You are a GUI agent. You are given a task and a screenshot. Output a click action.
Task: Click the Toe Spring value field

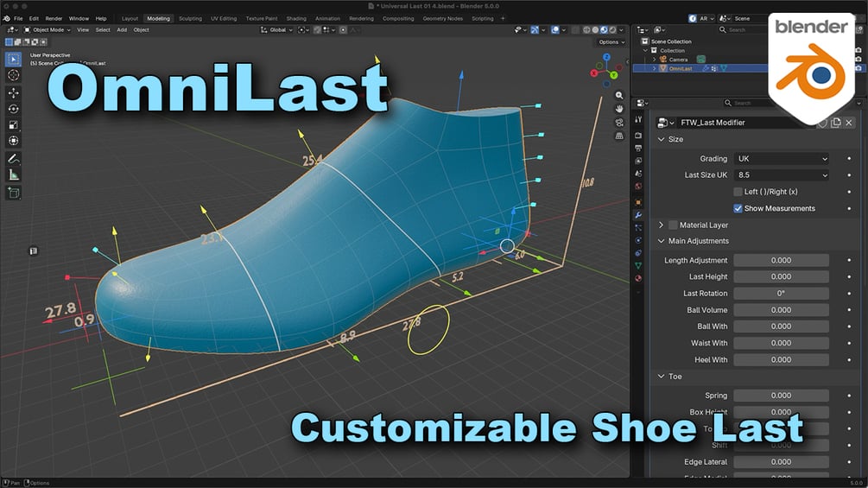point(781,396)
